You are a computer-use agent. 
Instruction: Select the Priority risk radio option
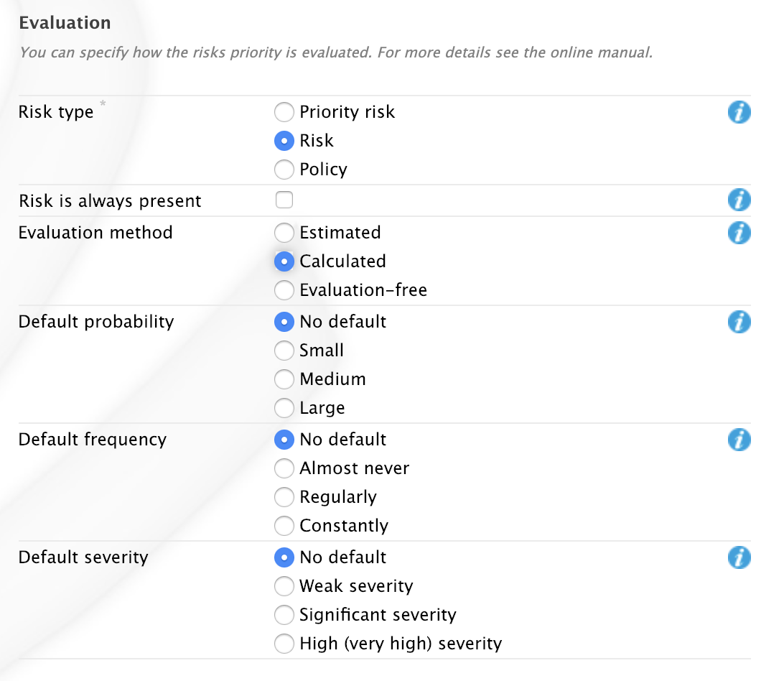click(284, 112)
